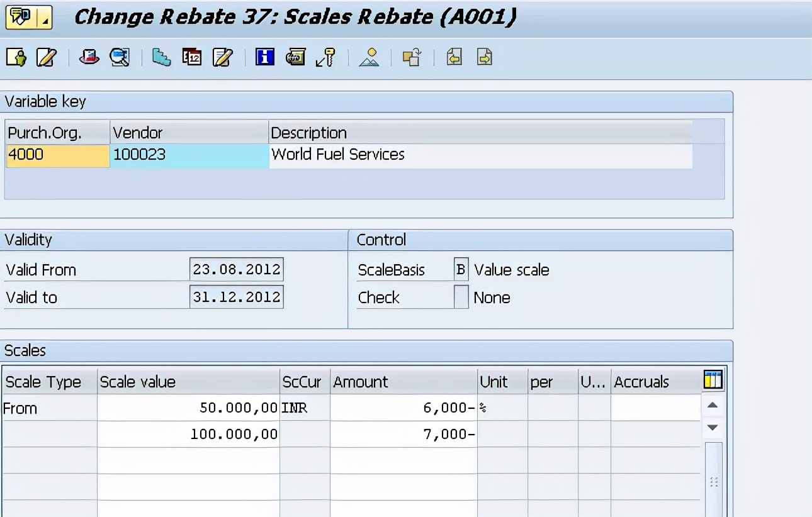The image size is (812, 517).
Task: Click the Amount cell 6,000-
Action: (x=403, y=408)
